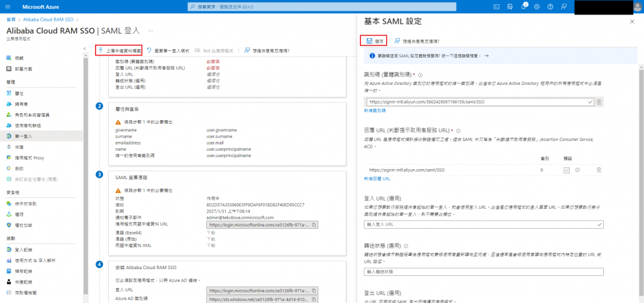Download the 憑證 (原始) certificate
This screenshot has height=303, width=644.
[x=211, y=238]
